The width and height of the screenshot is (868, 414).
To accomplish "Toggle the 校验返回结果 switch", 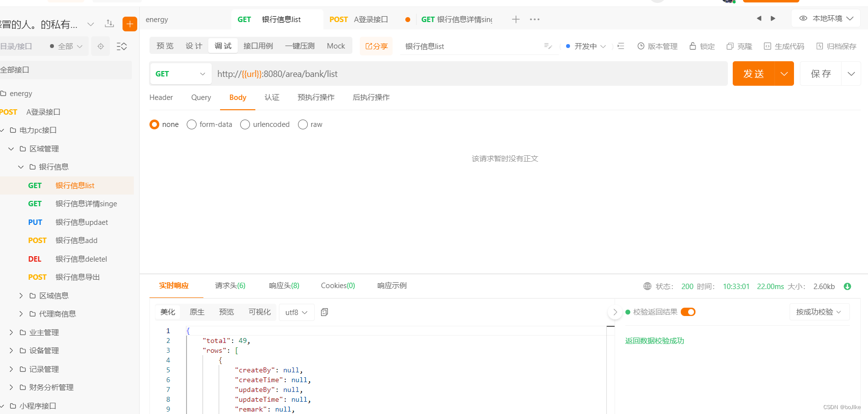I will coord(688,312).
